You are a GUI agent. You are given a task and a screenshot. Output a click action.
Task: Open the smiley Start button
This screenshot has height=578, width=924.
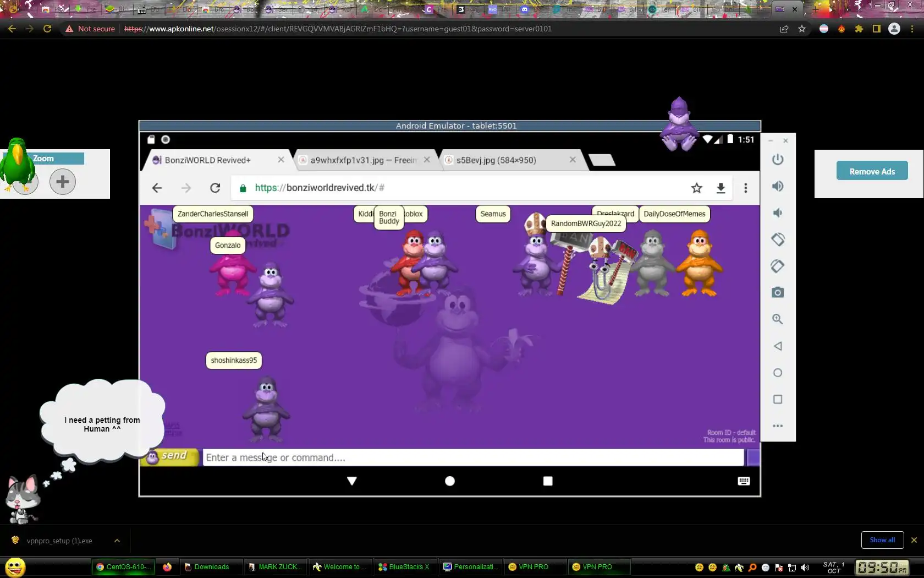tap(15, 567)
